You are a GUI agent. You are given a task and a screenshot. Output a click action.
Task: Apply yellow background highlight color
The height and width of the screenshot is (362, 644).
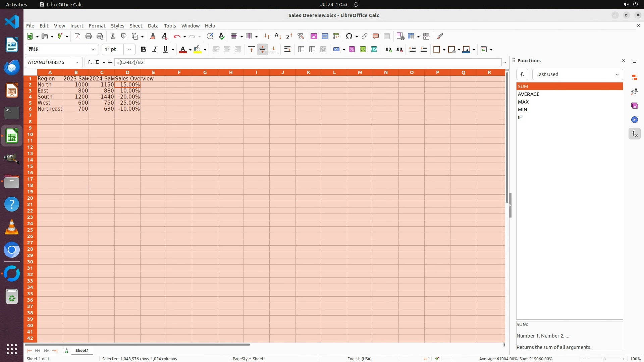pos(198,49)
